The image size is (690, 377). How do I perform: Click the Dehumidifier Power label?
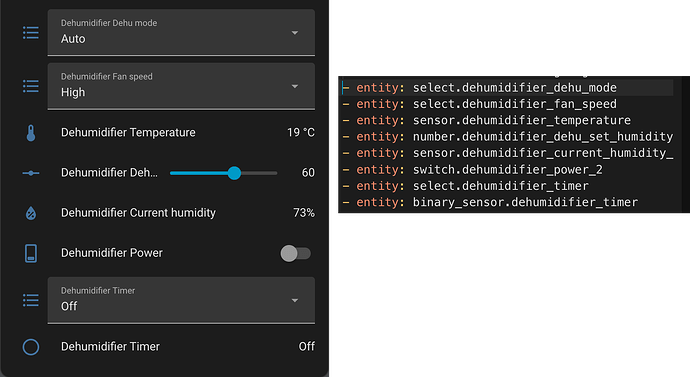pyautogui.click(x=112, y=253)
